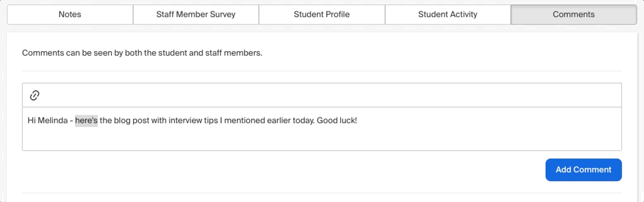
Task: View the Student Activity tab
Action: (x=447, y=14)
